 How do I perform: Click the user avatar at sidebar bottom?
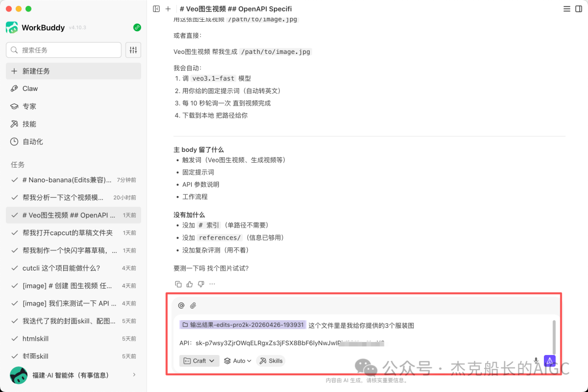19,375
